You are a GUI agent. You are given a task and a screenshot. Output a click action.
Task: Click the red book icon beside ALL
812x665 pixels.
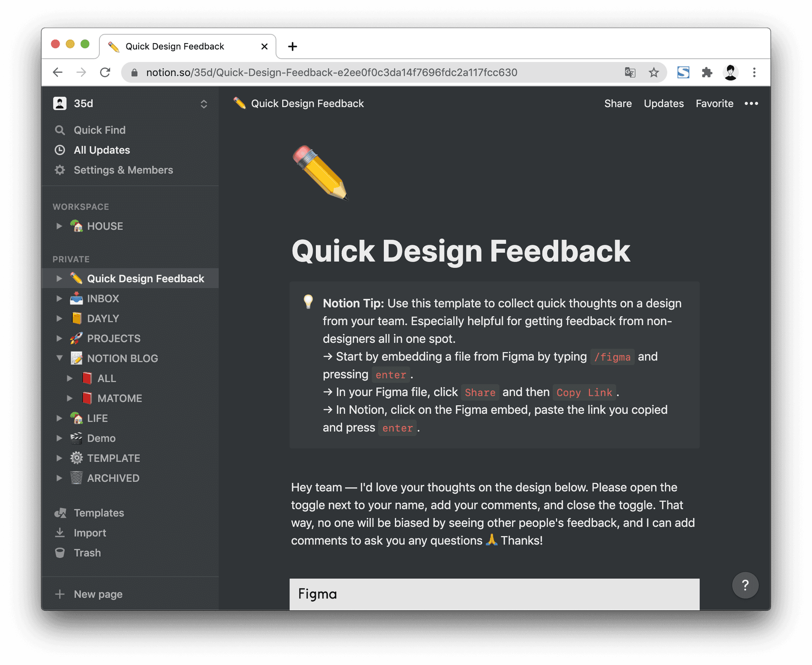coord(87,378)
